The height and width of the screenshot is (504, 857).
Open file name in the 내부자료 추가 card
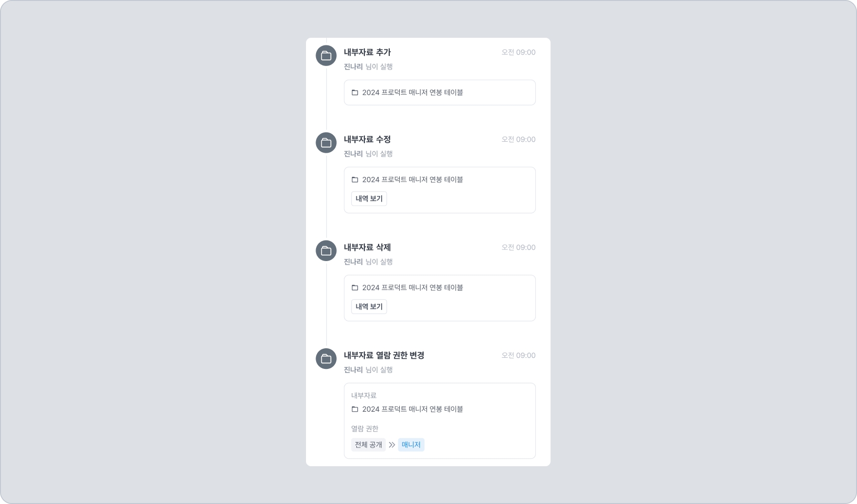point(412,92)
